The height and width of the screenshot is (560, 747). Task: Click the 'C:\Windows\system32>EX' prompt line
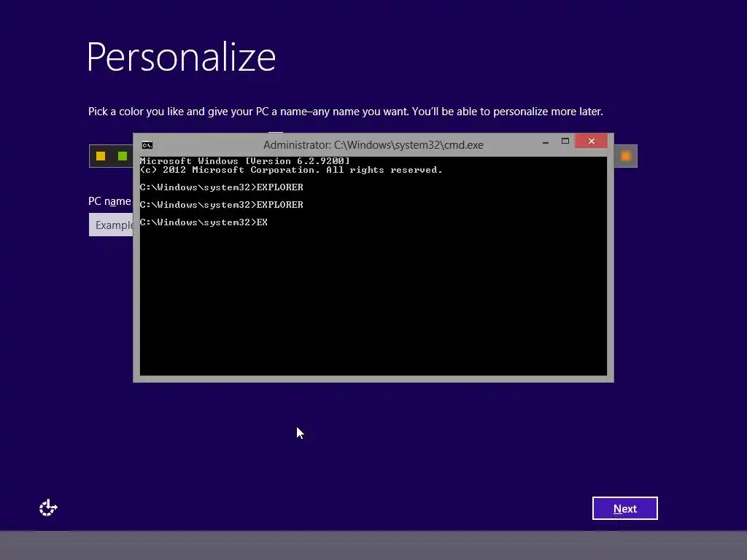click(x=204, y=222)
